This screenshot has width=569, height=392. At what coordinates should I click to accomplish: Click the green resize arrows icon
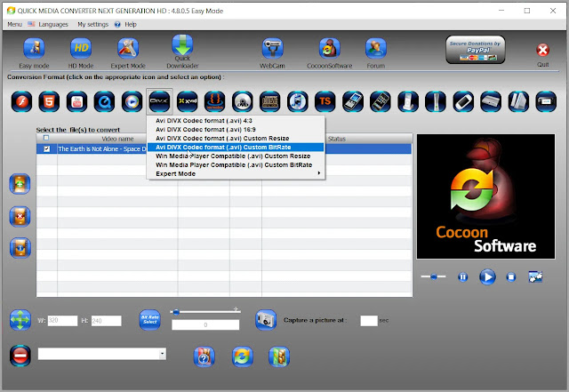click(20, 320)
